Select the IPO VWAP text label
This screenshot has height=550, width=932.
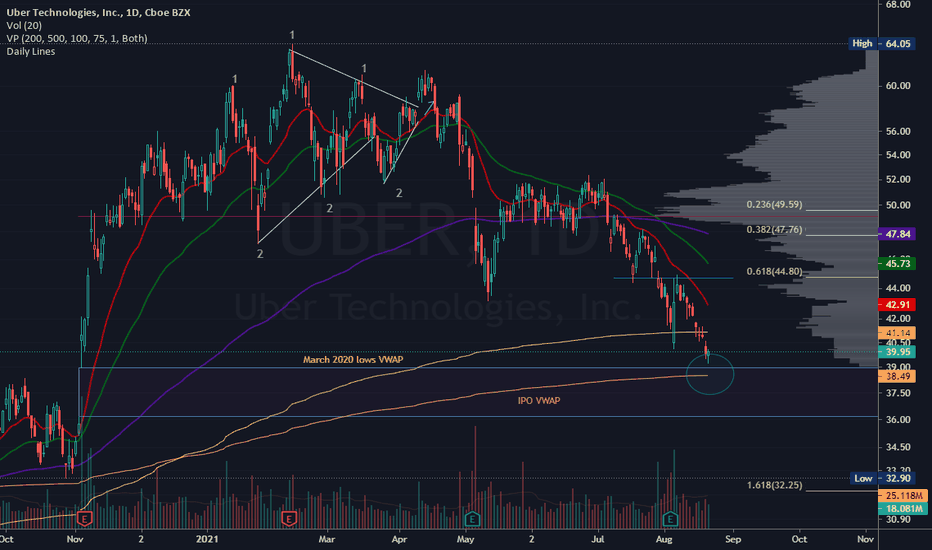click(x=539, y=401)
